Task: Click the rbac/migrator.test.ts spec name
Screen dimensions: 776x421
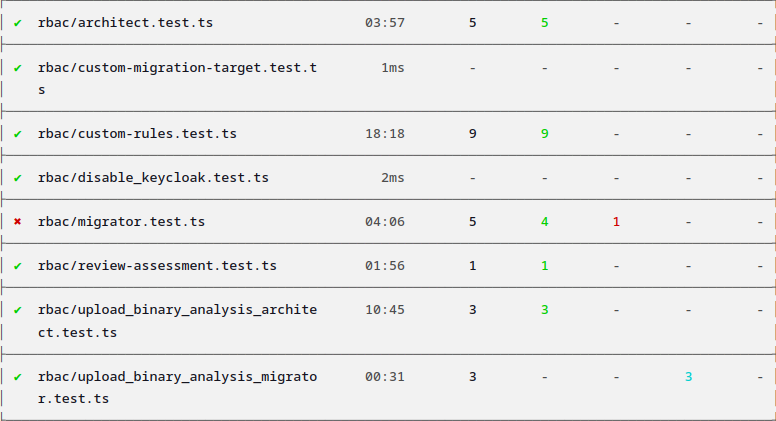Action: (121, 221)
